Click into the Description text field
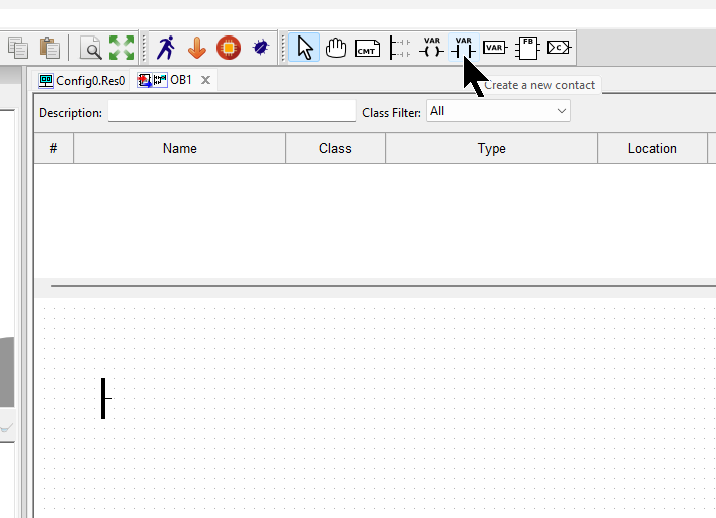 click(231, 112)
